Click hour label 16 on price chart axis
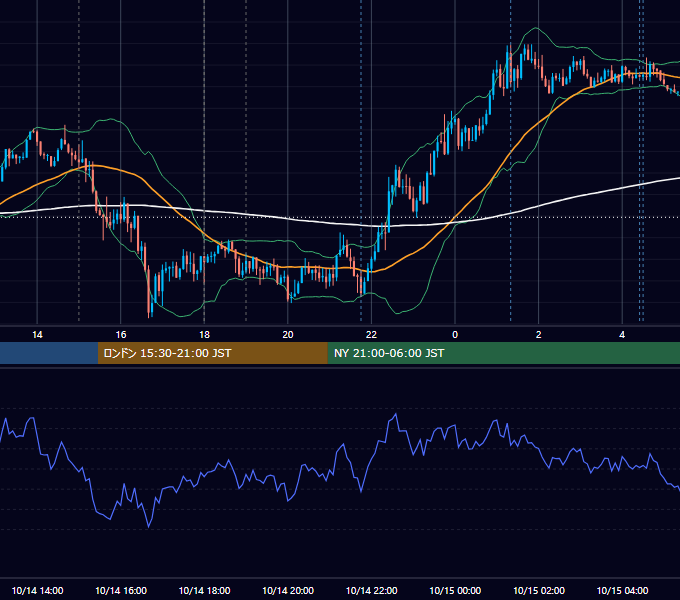This screenshot has height=600, width=680. click(x=121, y=334)
